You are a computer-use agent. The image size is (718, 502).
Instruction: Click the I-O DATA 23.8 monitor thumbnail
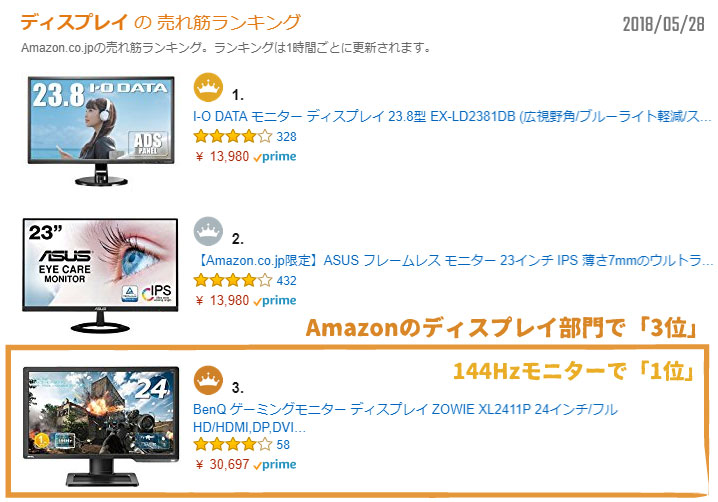pos(101,131)
